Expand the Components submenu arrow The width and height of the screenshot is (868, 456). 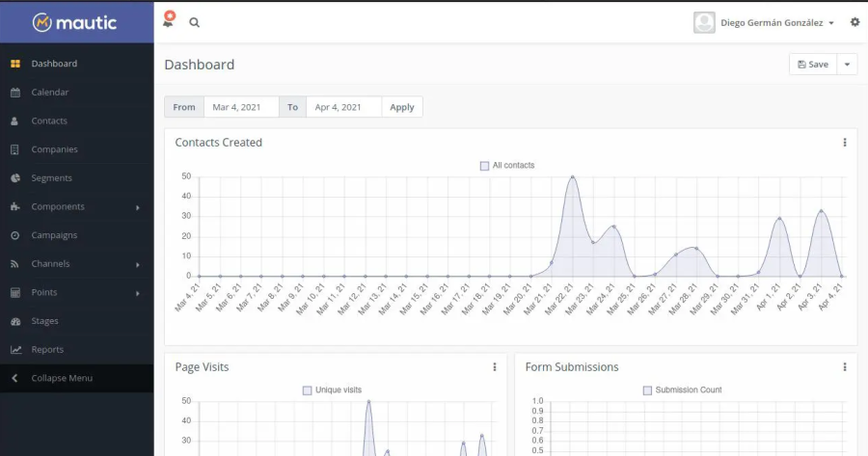[138, 207]
